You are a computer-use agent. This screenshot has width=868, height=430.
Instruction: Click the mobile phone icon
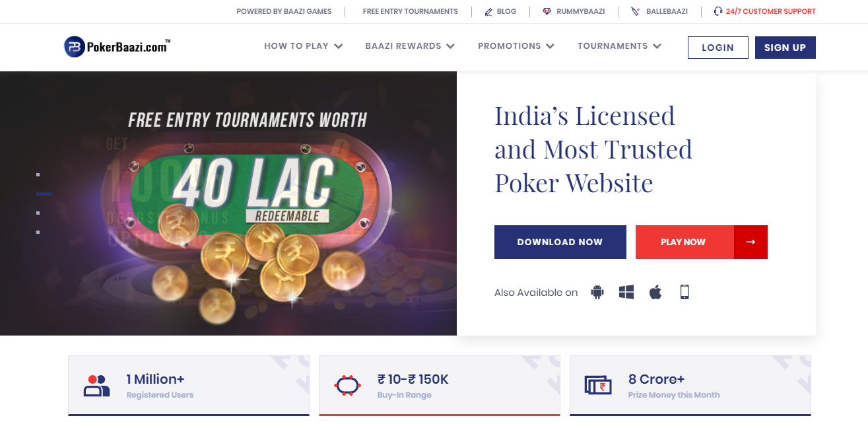click(684, 292)
